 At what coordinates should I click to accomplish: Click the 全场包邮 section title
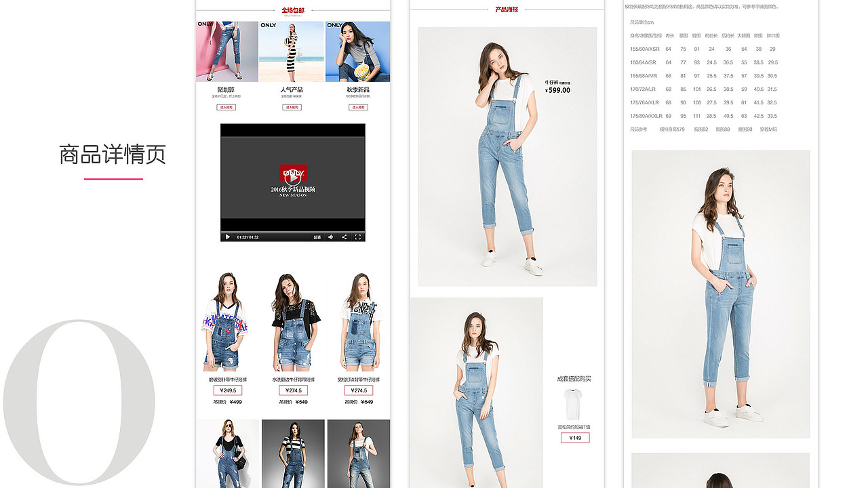(293, 10)
